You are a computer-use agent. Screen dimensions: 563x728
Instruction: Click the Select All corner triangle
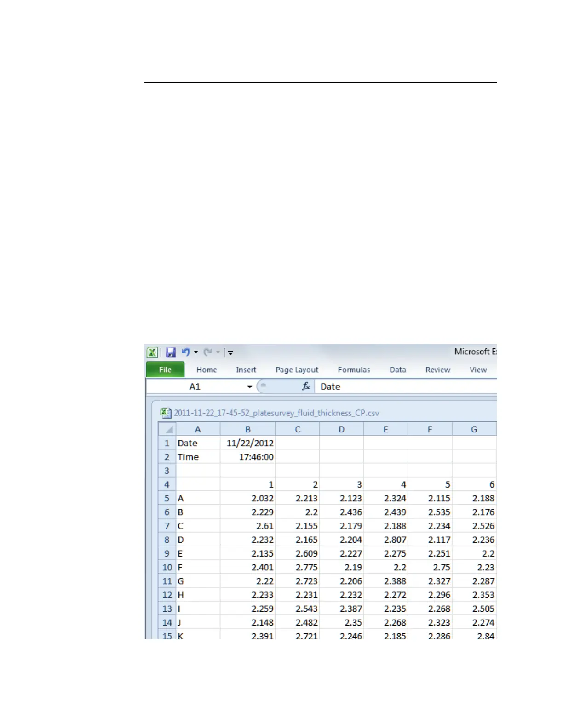tap(168, 429)
